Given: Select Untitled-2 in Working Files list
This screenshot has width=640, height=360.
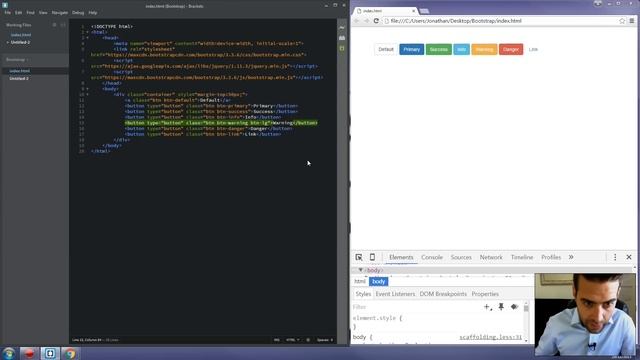Looking at the screenshot, I should coord(20,42).
